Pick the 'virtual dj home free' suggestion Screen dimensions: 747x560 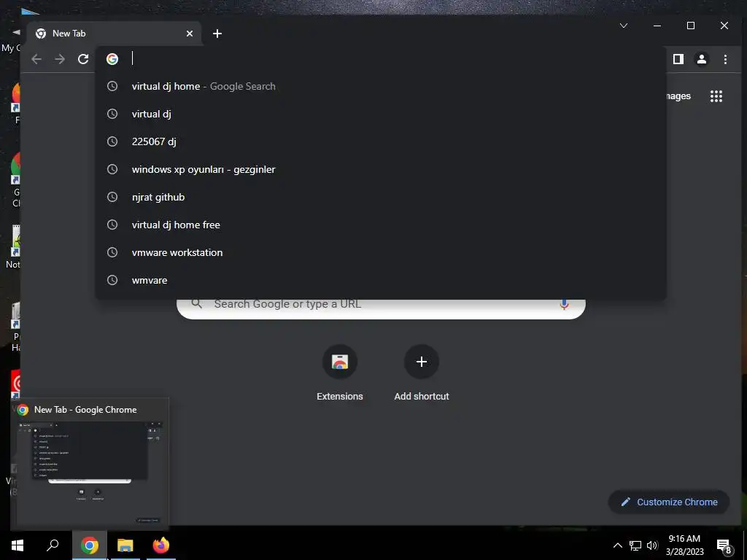[x=380, y=225]
